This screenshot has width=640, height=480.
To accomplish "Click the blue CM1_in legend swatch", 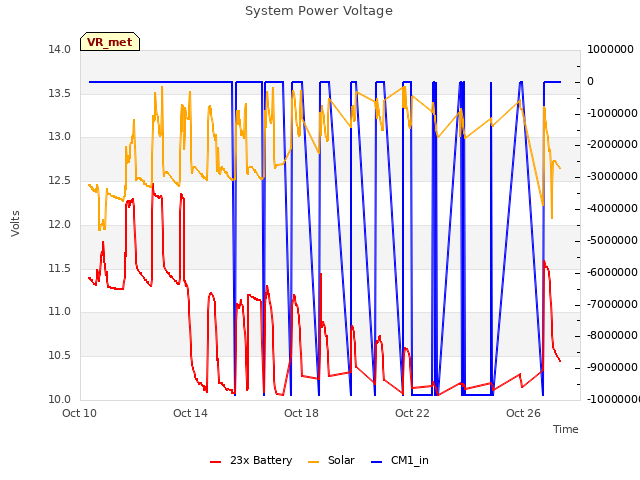I will tap(376, 462).
